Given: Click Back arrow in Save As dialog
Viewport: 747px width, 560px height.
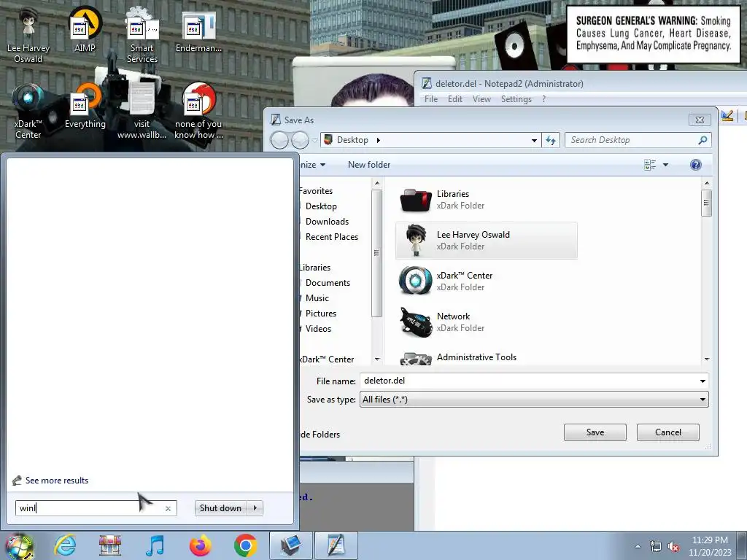Looking at the screenshot, I should 279,140.
